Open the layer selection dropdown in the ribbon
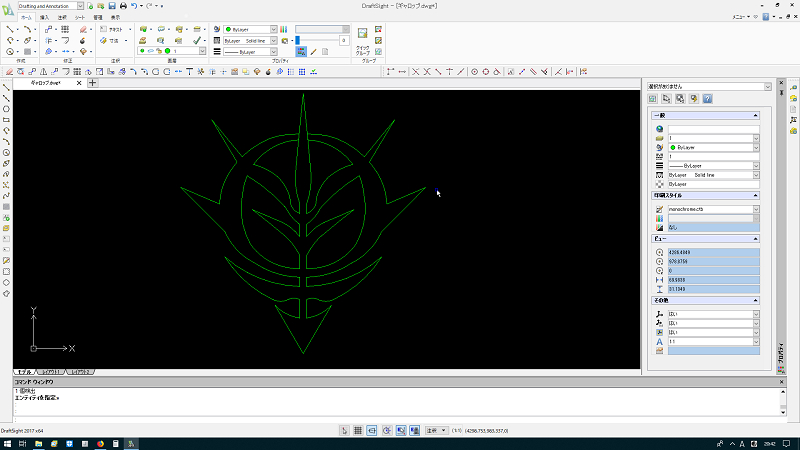This screenshot has height=450, width=800. (203, 51)
